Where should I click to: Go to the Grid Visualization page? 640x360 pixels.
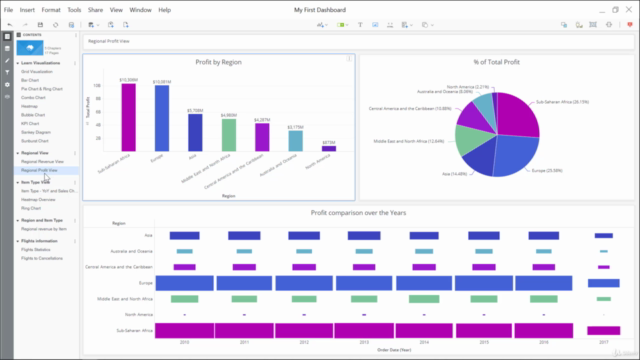[x=37, y=72]
